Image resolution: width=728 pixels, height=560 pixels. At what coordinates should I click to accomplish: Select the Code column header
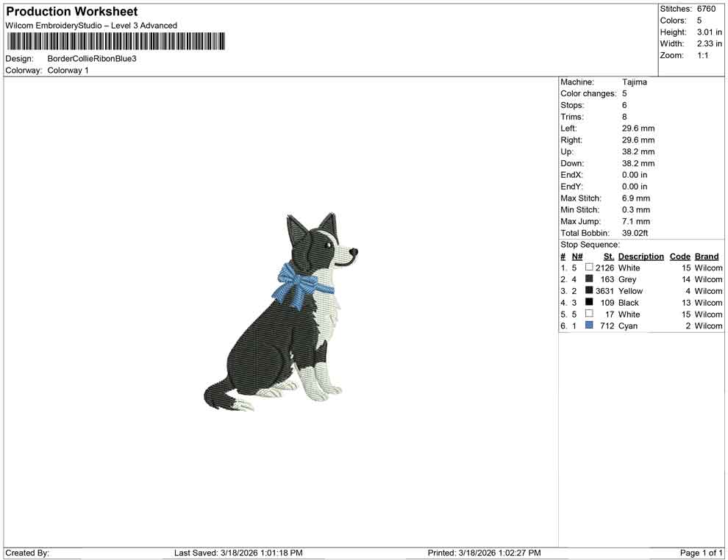(679, 256)
